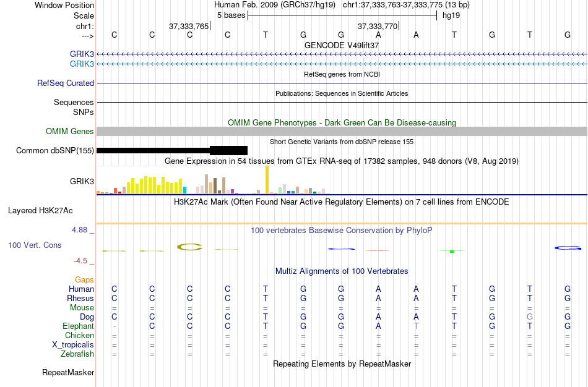The height and width of the screenshot is (387, 588).
Task: Click the light blue GRIK3 transcript label
Action: (x=82, y=64)
